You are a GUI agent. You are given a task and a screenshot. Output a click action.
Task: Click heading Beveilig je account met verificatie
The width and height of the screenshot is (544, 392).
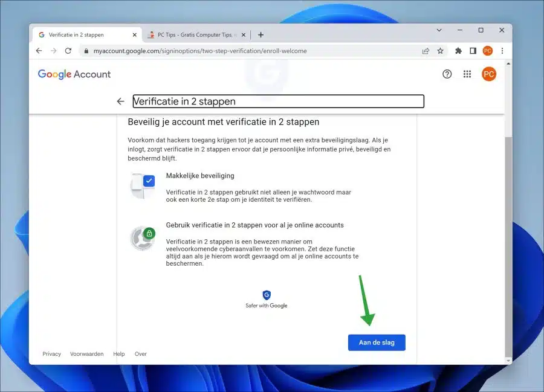(224, 122)
